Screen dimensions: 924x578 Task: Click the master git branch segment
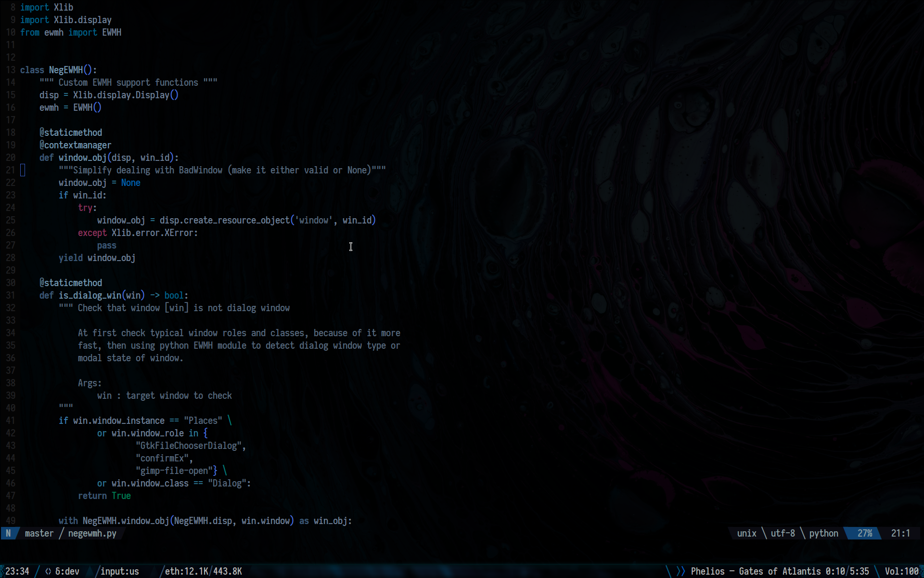(x=39, y=533)
